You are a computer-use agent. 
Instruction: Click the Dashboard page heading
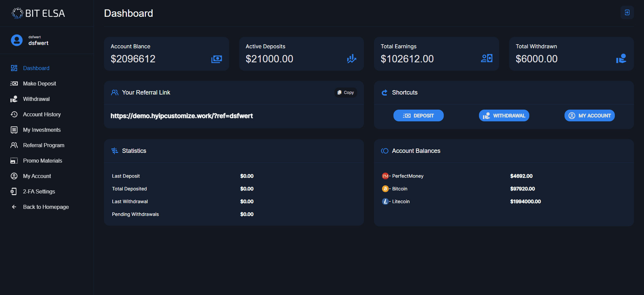pos(128,13)
